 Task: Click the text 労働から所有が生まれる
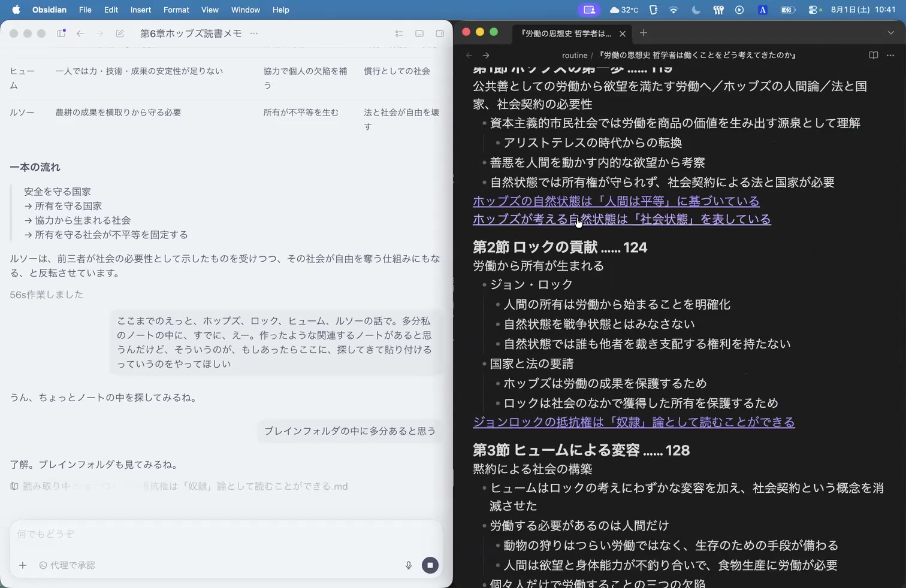[538, 266]
